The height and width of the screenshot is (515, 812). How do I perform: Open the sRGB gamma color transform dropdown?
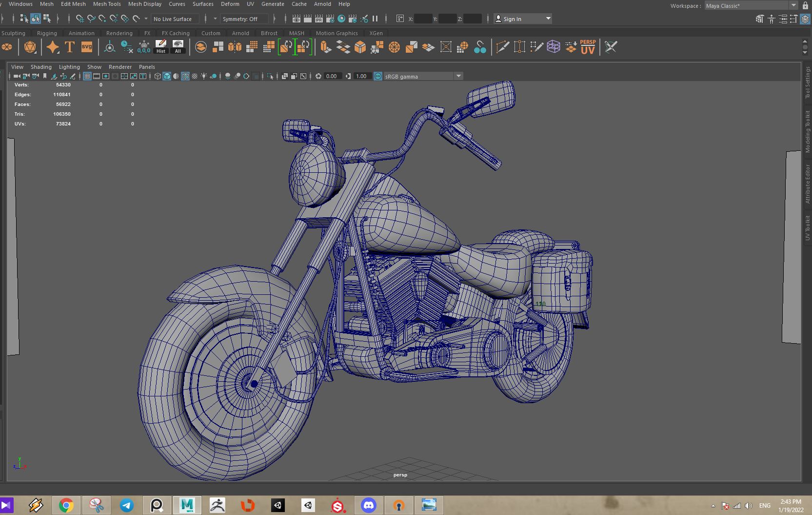pyautogui.click(x=458, y=76)
